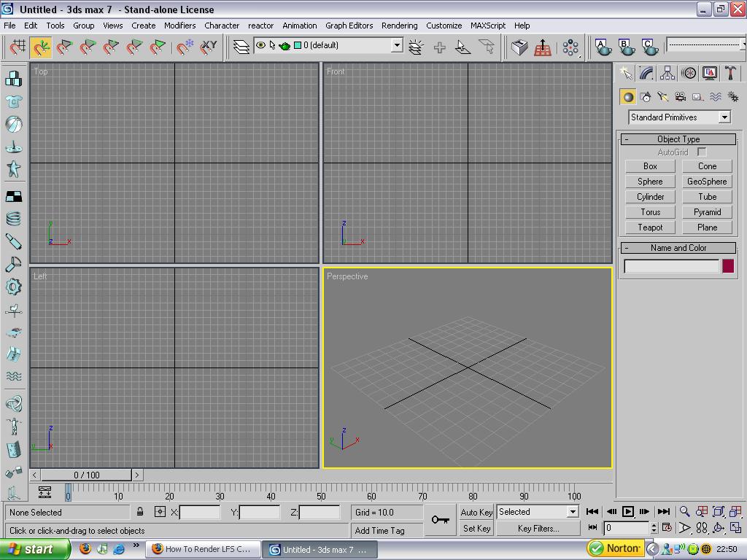Enable the AutoGrid checkbox
This screenshot has height=560, width=747.
(702, 152)
